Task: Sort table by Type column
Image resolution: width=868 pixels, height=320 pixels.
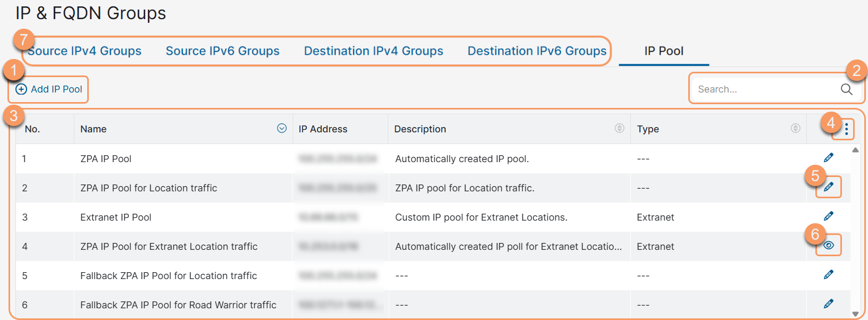Action: coord(795,129)
